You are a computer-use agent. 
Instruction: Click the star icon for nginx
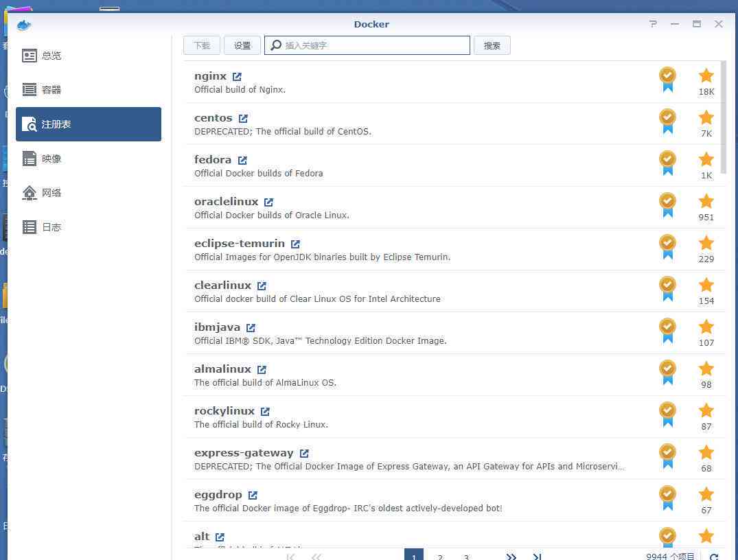click(x=706, y=75)
